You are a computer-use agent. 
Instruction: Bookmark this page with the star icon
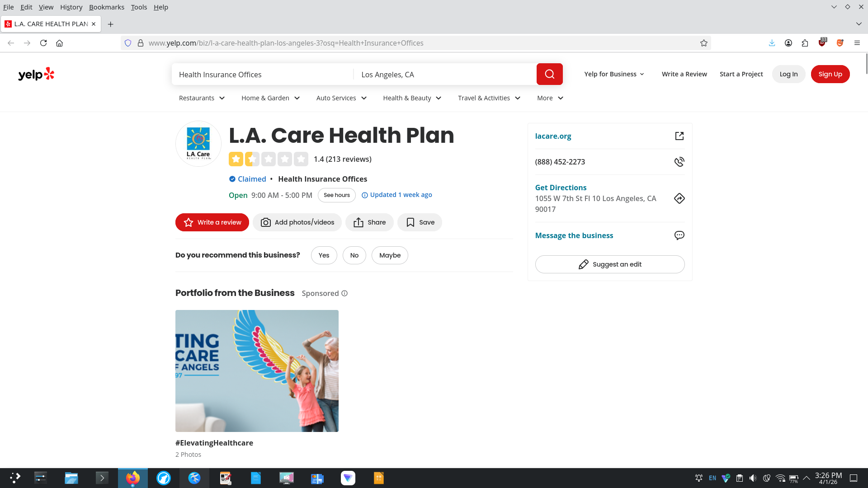[703, 43]
